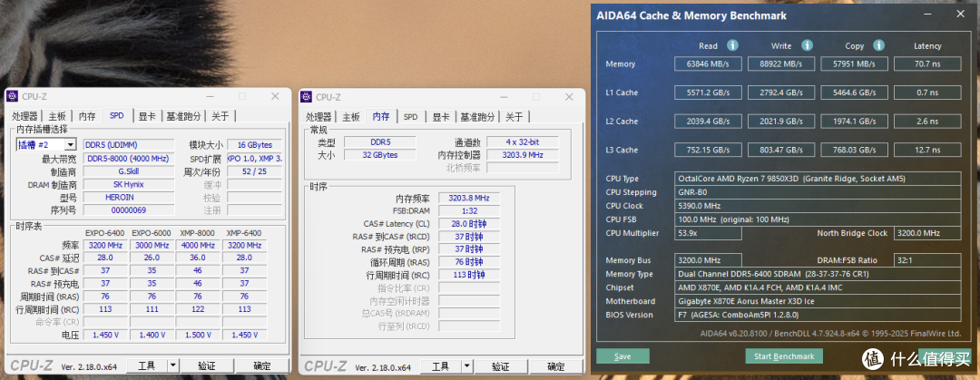Click 16 GBytes module size value
The image size is (980, 380).
click(254, 145)
